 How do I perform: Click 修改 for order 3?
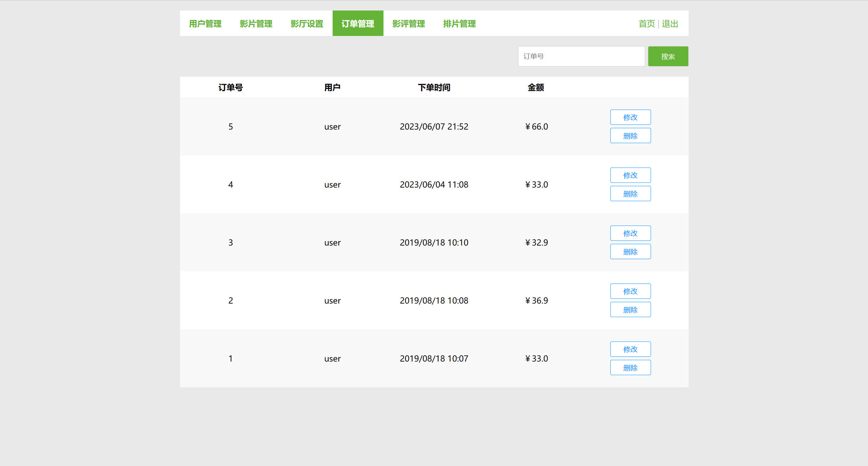tap(630, 233)
